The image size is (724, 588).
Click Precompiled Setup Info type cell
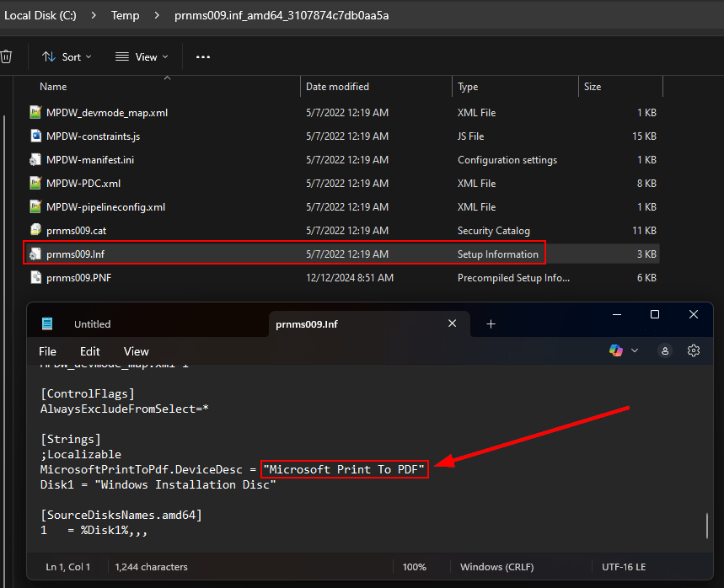(x=513, y=277)
